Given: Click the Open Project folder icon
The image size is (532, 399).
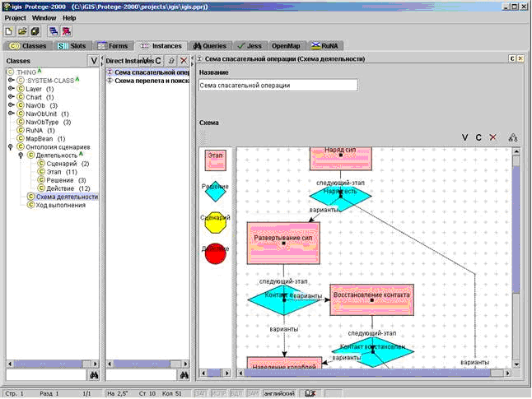Looking at the screenshot, I should pos(22,31).
